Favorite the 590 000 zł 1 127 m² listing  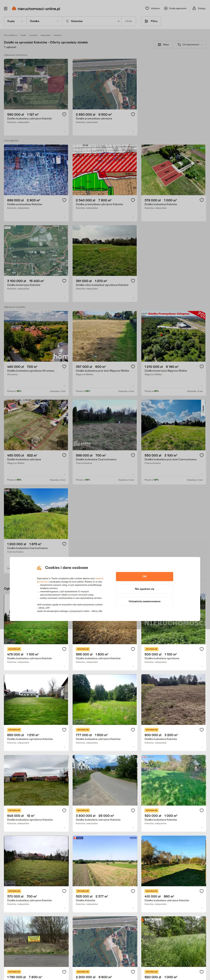64,114
